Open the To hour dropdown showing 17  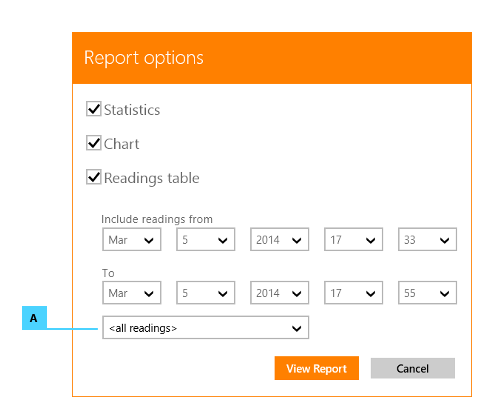(353, 293)
